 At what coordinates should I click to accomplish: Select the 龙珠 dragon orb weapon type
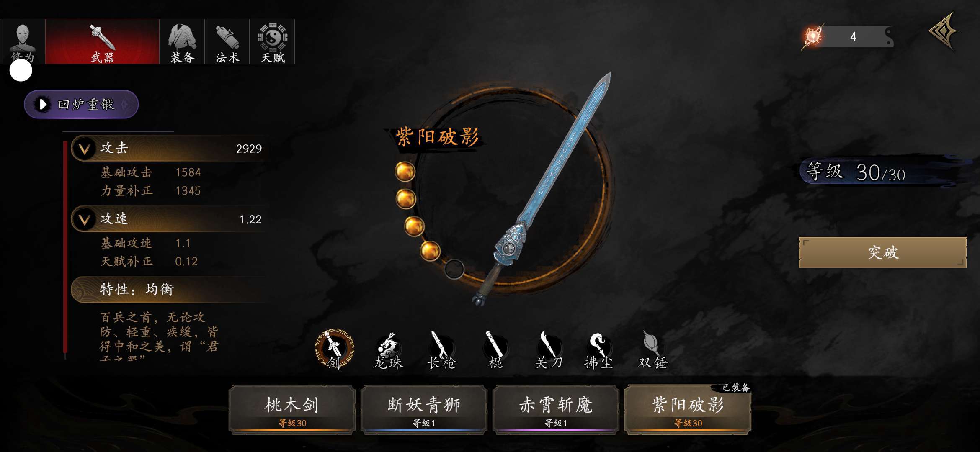tap(388, 351)
